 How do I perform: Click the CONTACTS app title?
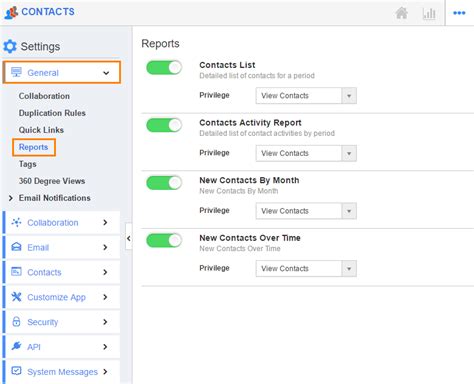click(48, 12)
